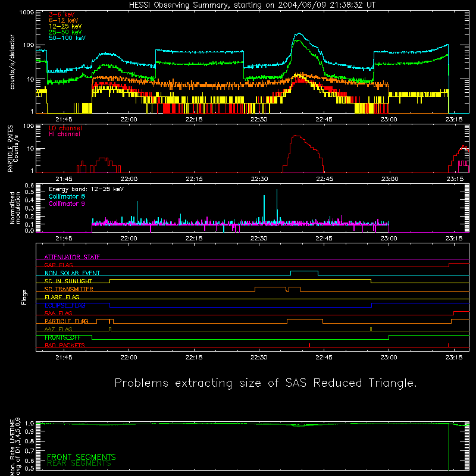Click the PARTICLE_FLAG label
Viewport: 476px width, 476px height.
coord(67,321)
